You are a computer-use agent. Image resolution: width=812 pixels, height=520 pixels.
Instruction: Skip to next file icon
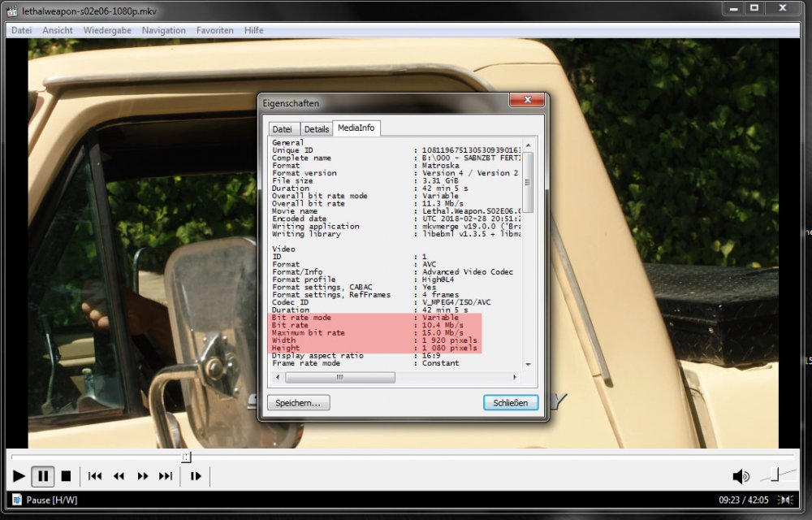(166, 476)
